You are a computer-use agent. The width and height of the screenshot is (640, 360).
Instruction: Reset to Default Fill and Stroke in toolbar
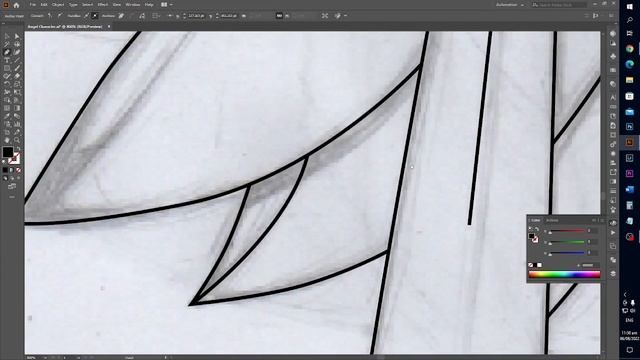coord(4,162)
